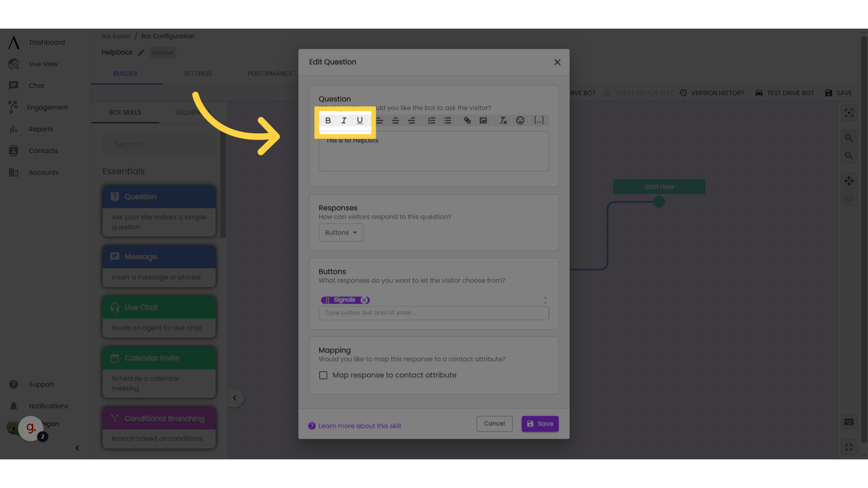
Task: Edit the HelpDocs bot name pencil icon
Action: point(142,52)
